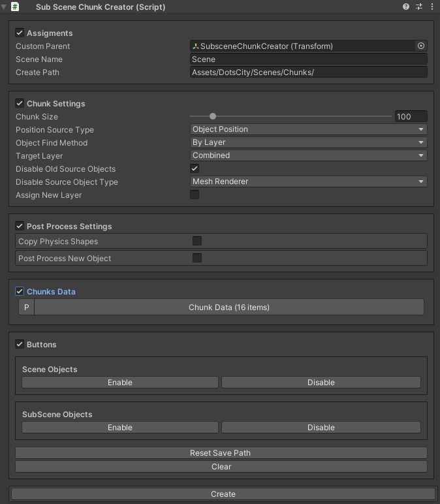Click the Buttons heading text
This screenshot has width=440, height=504.
(42, 345)
